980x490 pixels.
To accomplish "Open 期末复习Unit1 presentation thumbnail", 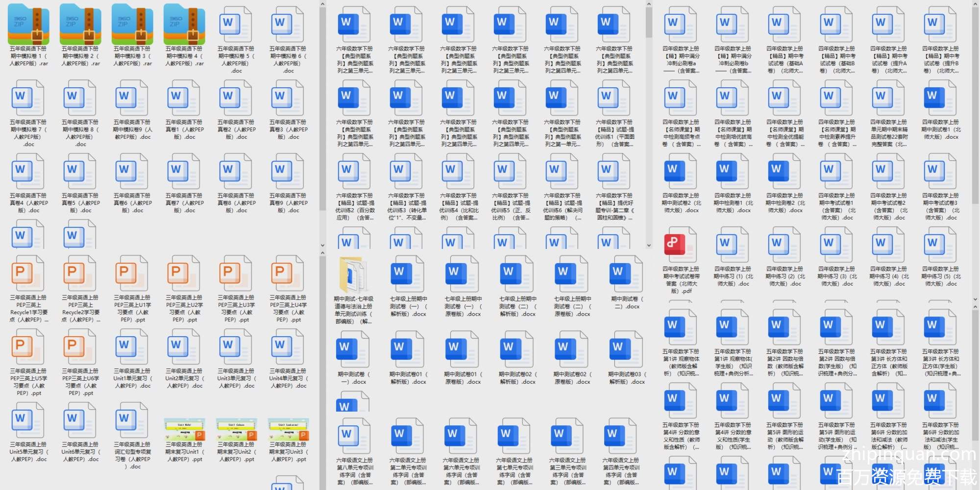I will point(184,429).
